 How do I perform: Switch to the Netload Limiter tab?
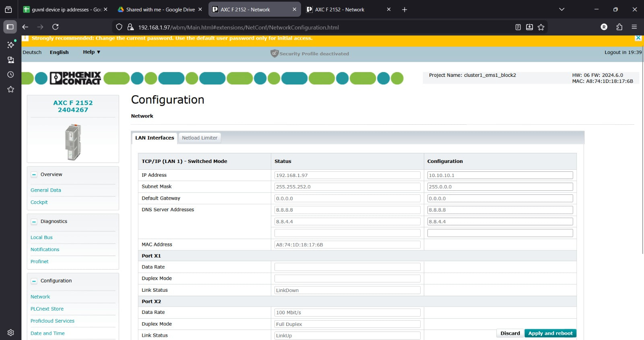point(199,138)
